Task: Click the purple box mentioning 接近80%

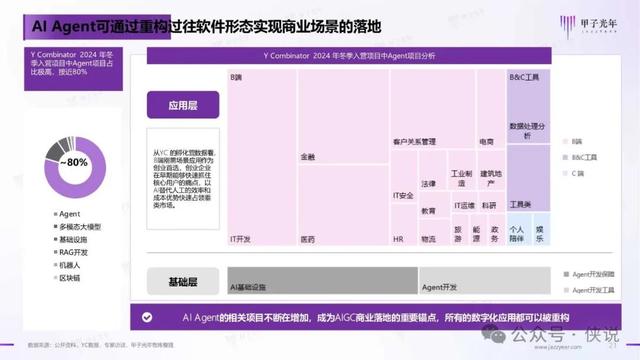Action: 73,69
